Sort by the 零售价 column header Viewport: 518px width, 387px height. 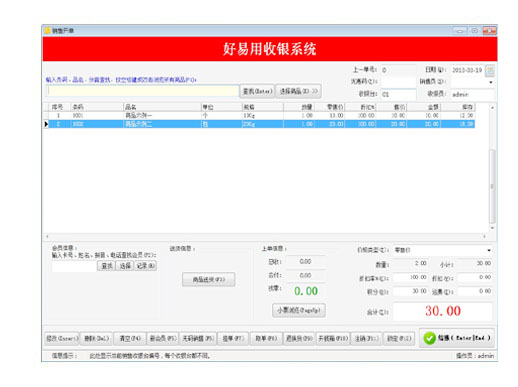(330, 107)
